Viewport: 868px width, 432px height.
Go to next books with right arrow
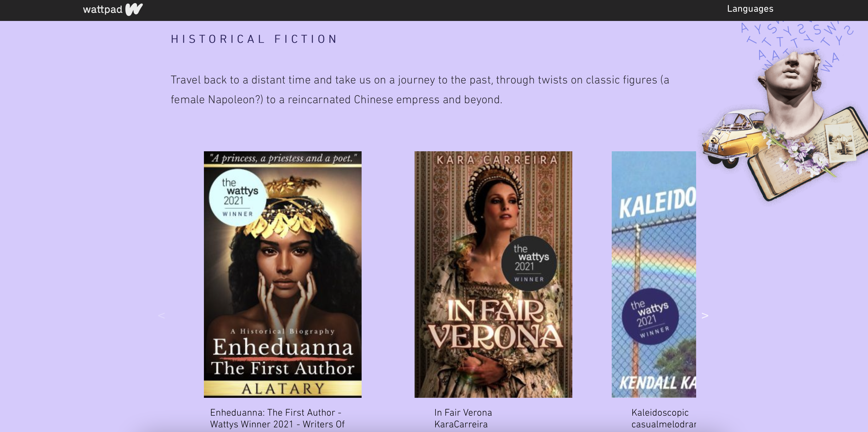(x=704, y=316)
